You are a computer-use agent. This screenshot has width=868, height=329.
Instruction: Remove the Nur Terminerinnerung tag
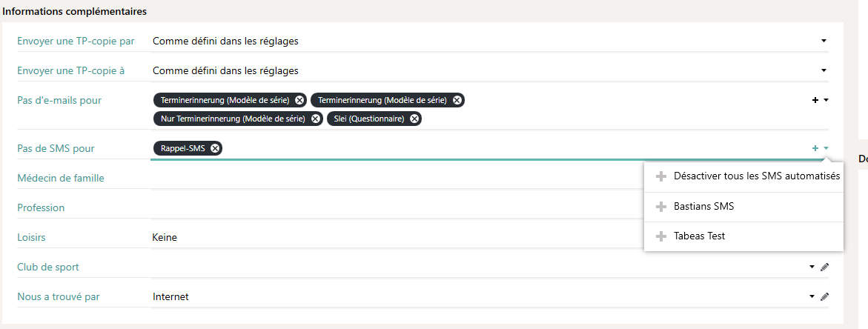point(316,119)
